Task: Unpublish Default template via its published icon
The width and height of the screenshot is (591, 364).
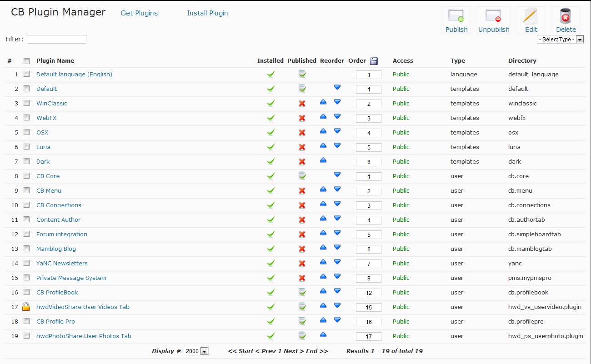Action: tap(302, 89)
